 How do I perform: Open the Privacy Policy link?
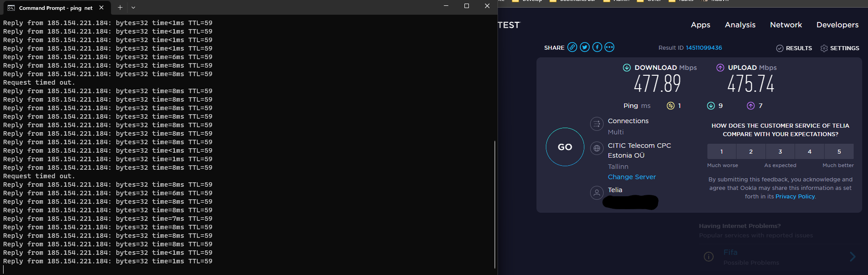[795, 197]
